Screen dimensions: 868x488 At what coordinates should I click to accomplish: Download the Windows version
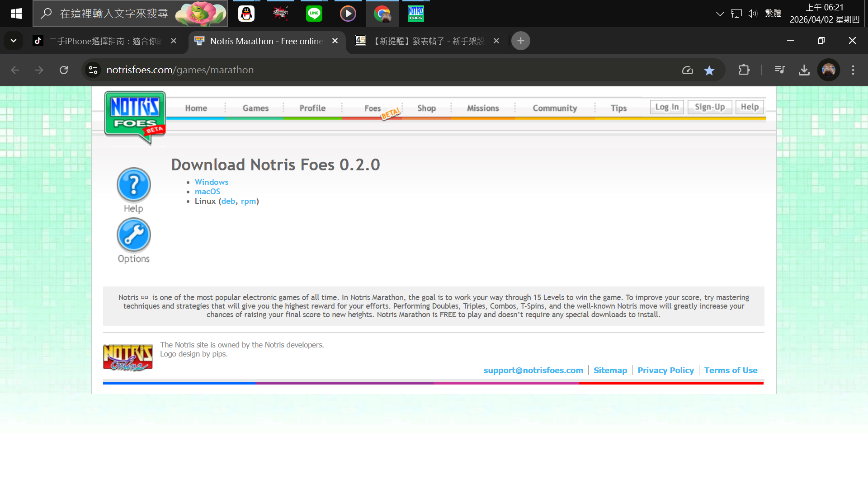pyautogui.click(x=212, y=182)
